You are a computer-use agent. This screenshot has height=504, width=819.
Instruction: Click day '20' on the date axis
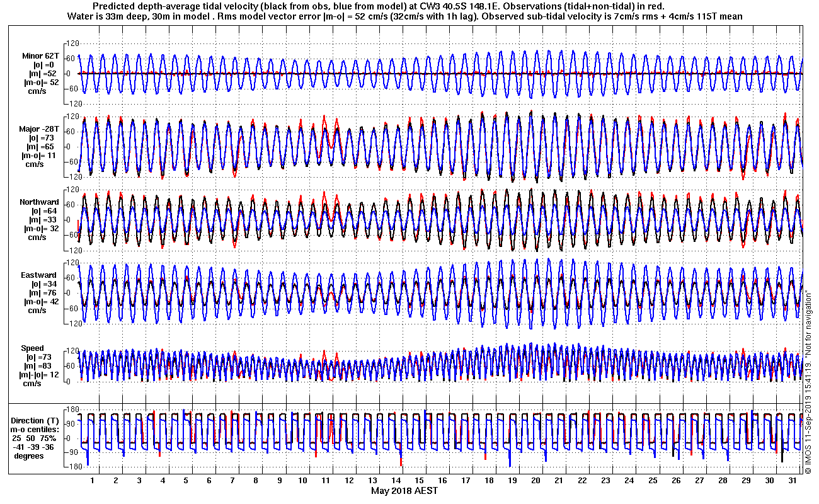[536, 480]
